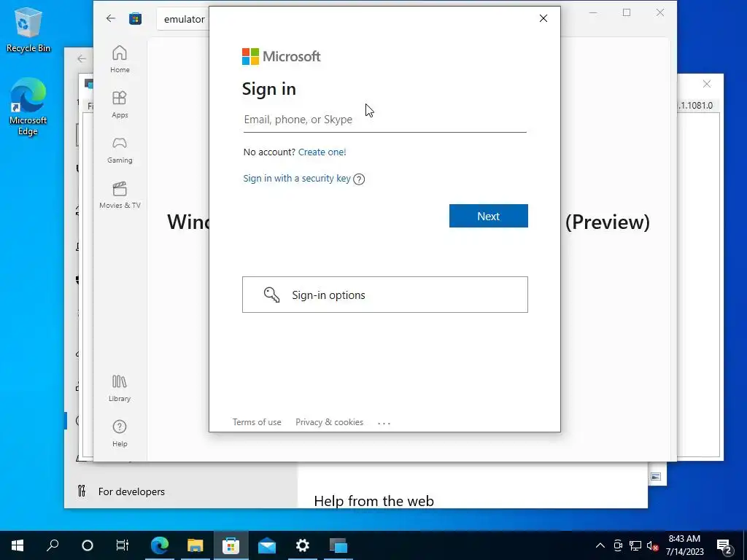747x560 pixels.
Task: Click the Next button
Action: (x=488, y=216)
